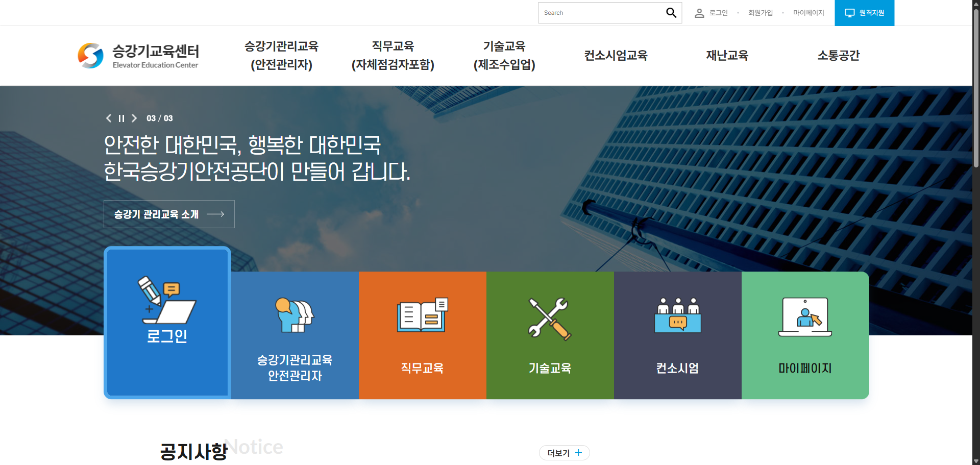Go back to the previous banner slide
This screenshot has width=980, height=465.
[x=108, y=118]
